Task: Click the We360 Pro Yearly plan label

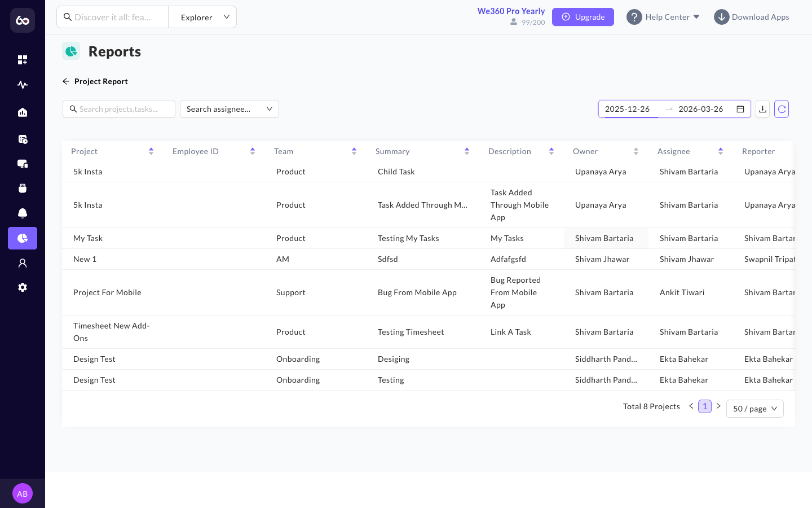Action: click(511, 11)
